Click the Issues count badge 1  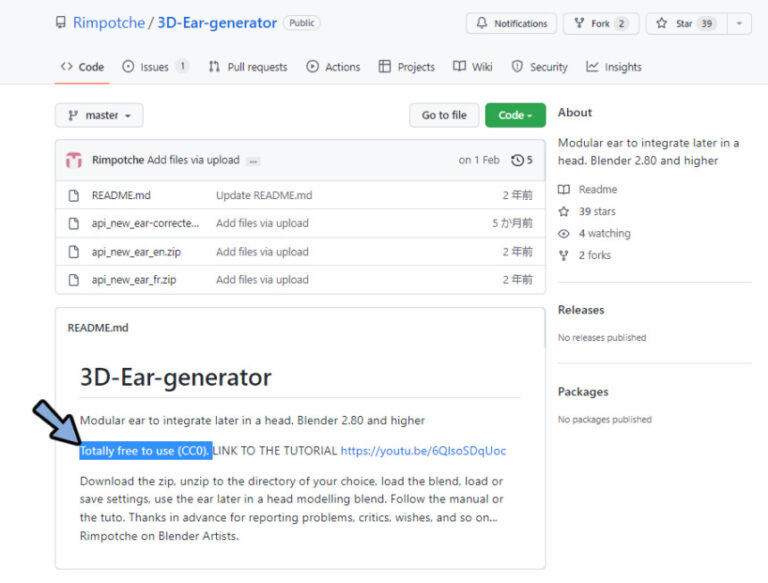pos(182,66)
